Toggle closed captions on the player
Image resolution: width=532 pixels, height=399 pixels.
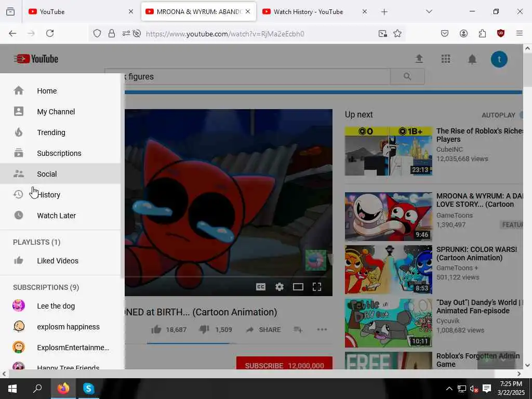261,287
